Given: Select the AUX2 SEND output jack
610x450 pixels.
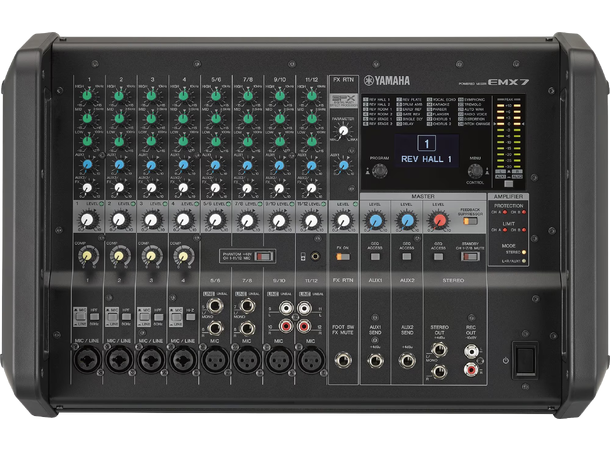Looking at the screenshot, I should click(407, 361).
